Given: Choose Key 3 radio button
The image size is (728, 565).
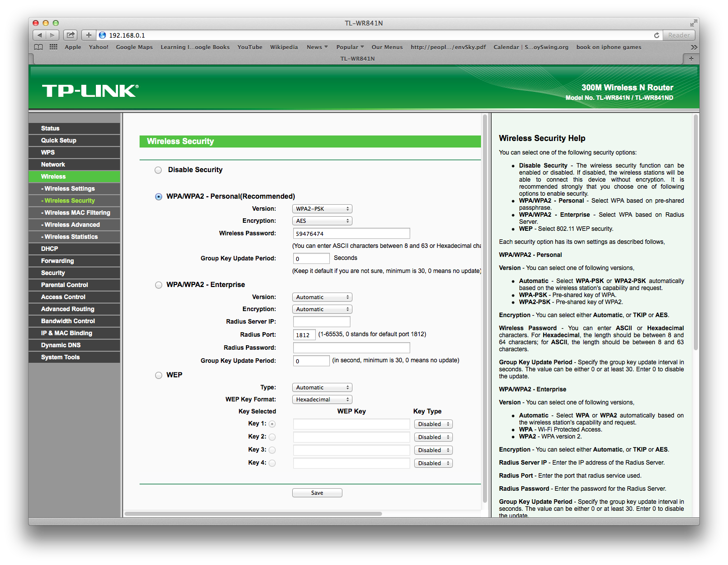Looking at the screenshot, I should [272, 450].
